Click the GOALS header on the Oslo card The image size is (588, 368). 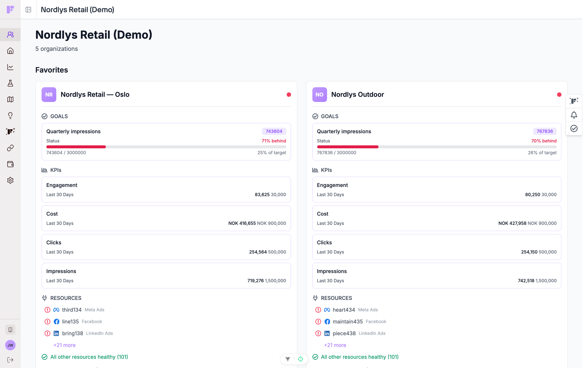(x=59, y=116)
